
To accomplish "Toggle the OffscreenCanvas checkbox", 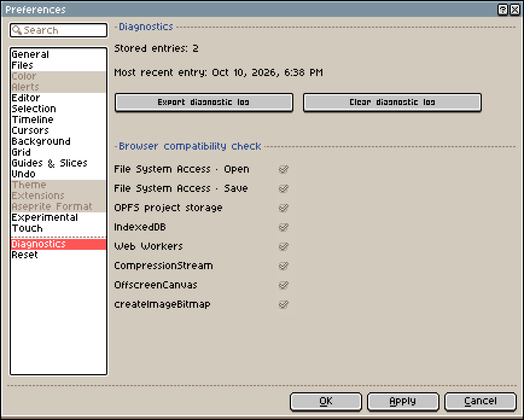I will [x=283, y=285].
